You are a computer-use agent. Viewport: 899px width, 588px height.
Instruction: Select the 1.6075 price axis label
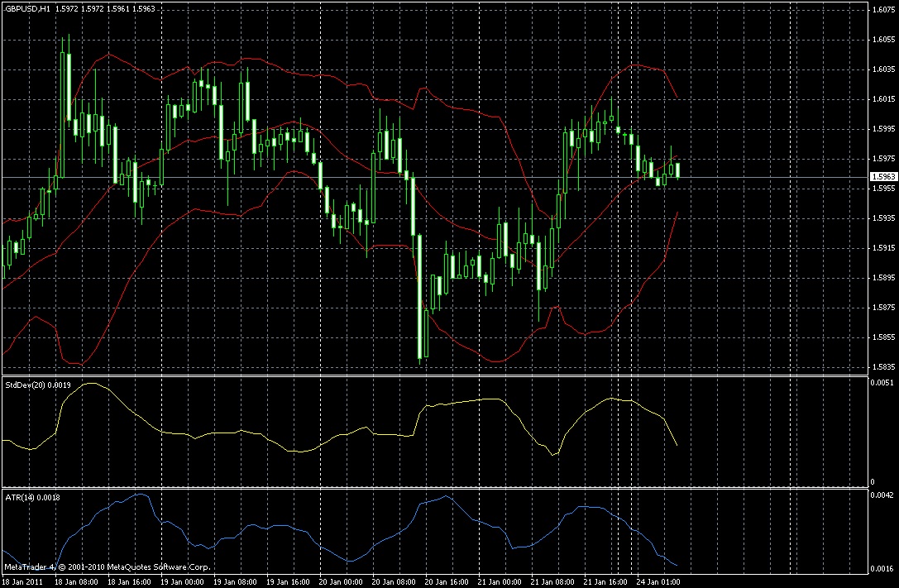coord(883,10)
